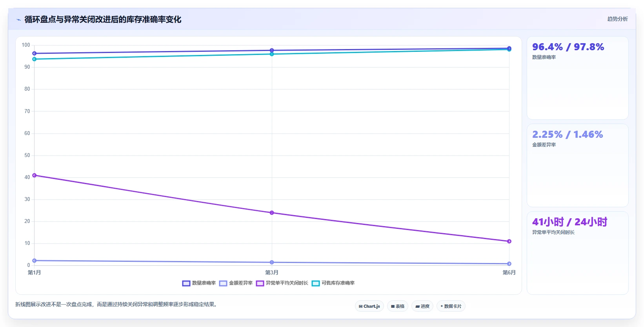Click the 金额差异率 point at 第3月
The height and width of the screenshot is (327, 644).
coord(272,262)
